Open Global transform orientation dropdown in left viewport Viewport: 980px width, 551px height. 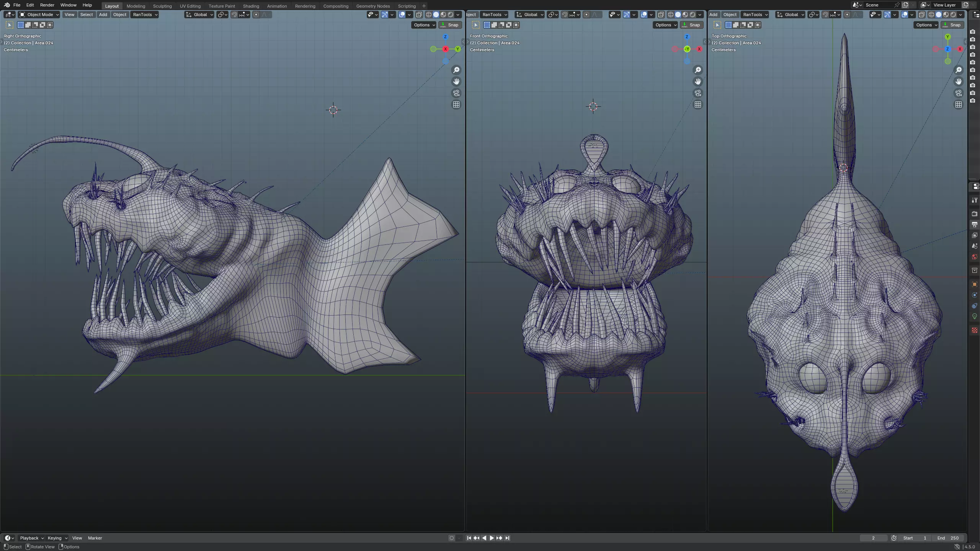tap(199, 15)
